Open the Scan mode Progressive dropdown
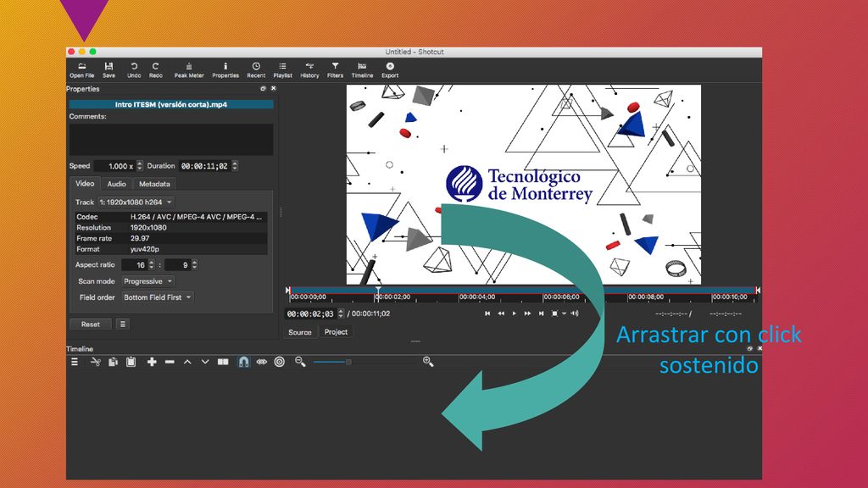Viewport: 868px width, 488px height. pos(147,281)
